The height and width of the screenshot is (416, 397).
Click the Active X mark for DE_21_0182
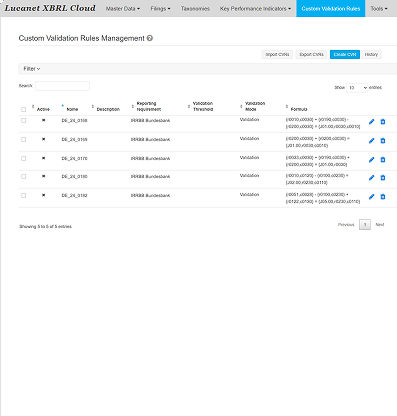pyautogui.click(x=43, y=195)
